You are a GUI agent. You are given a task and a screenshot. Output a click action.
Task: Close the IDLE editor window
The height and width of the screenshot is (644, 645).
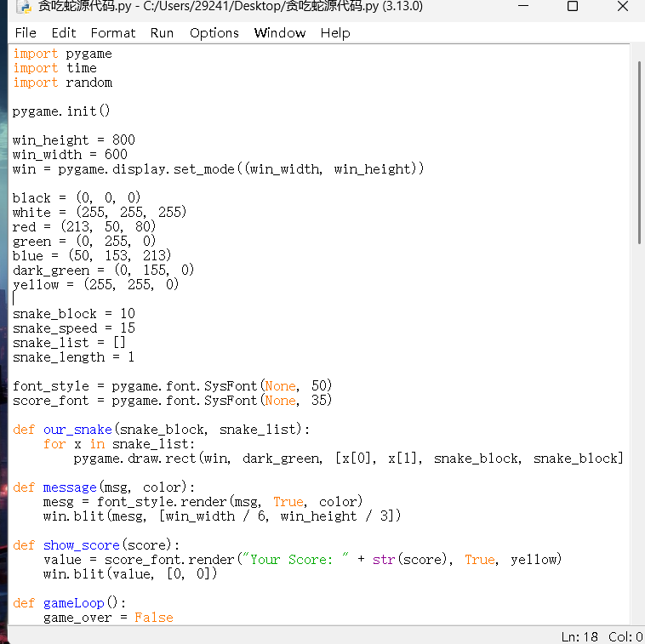pos(622,6)
